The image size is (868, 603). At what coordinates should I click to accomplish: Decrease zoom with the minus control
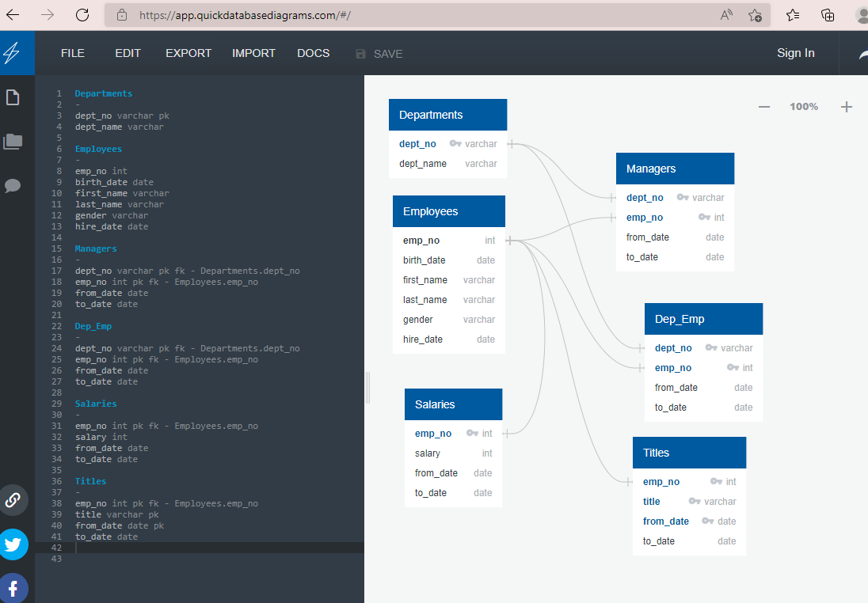click(x=763, y=106)
